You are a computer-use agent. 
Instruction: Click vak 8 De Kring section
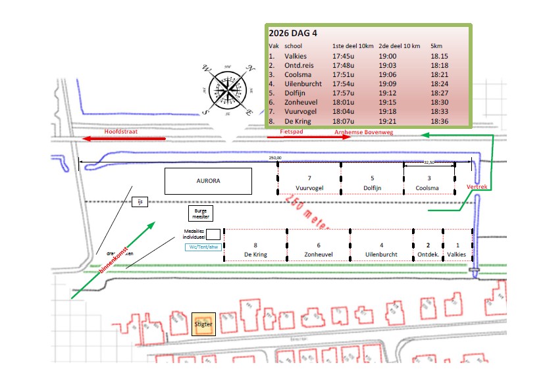[255, 249]
